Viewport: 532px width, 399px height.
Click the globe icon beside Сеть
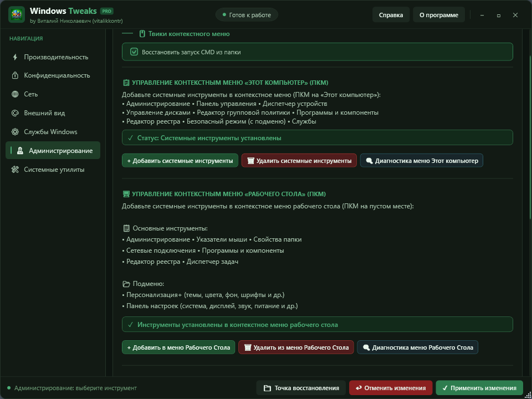tap(15, 94)
